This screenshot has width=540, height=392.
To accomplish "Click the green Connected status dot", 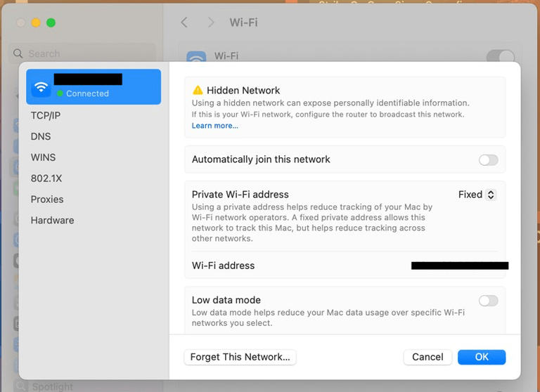I will click(60, 93).
